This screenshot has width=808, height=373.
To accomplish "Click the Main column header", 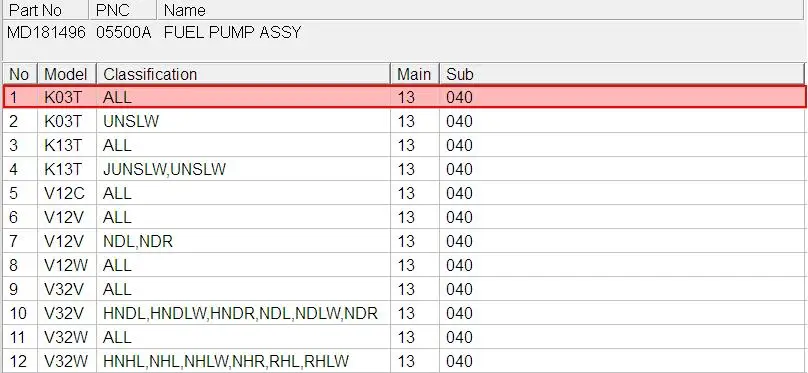I will (x=415, y=74).
